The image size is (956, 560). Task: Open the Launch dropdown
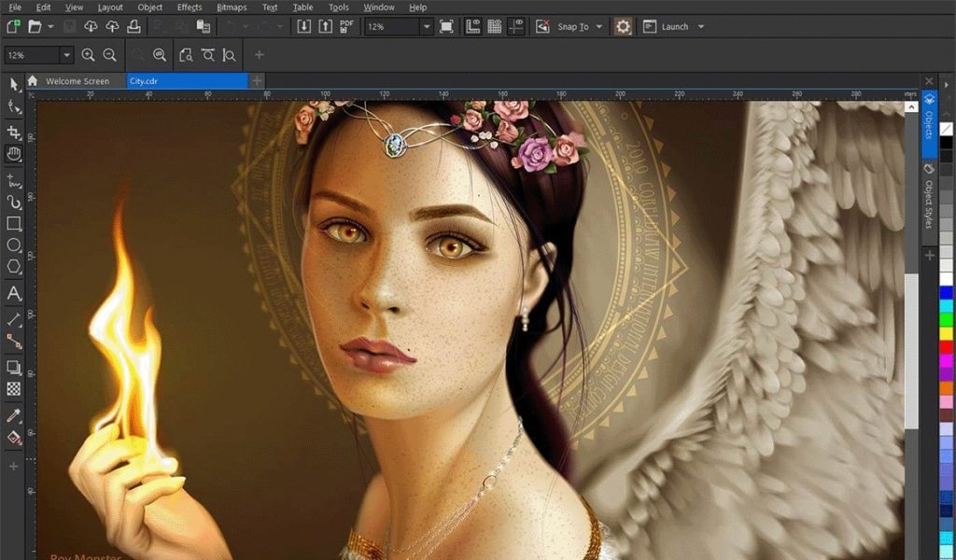(x=700, y=27)
